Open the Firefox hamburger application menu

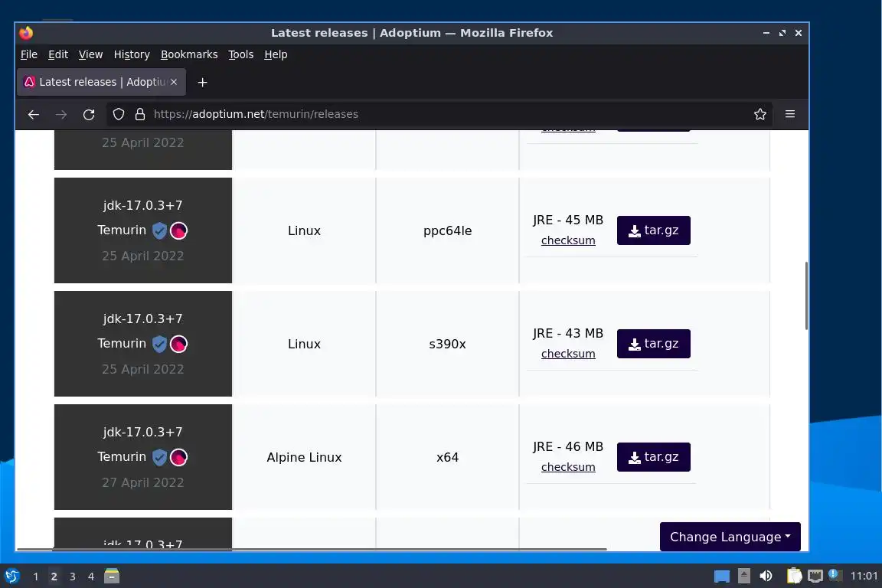(x=790, y=114)
